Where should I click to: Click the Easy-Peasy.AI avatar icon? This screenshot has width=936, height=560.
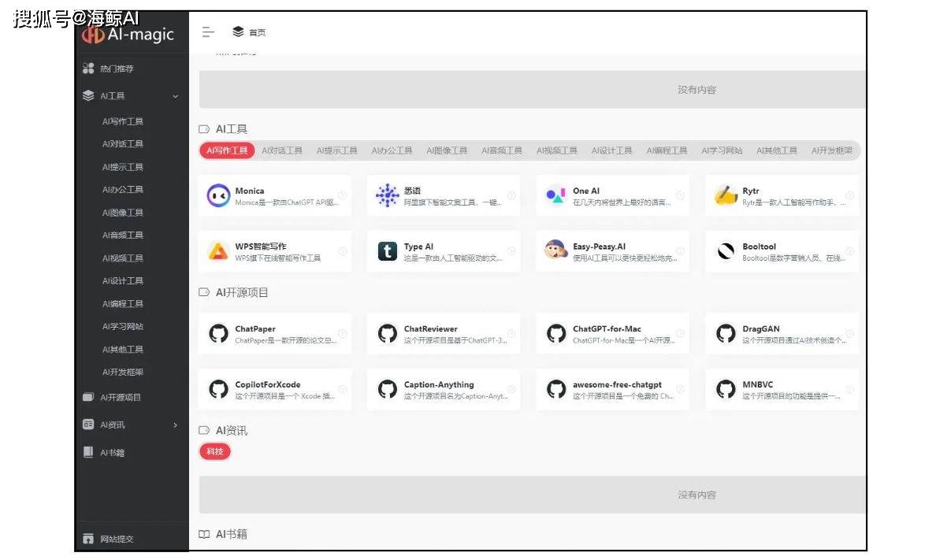pos(556,251)
